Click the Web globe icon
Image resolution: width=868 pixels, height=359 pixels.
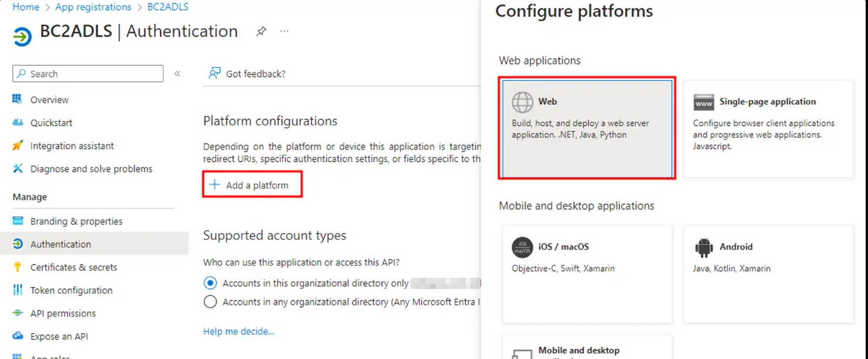pyautogui.click(x=522, y=102)
